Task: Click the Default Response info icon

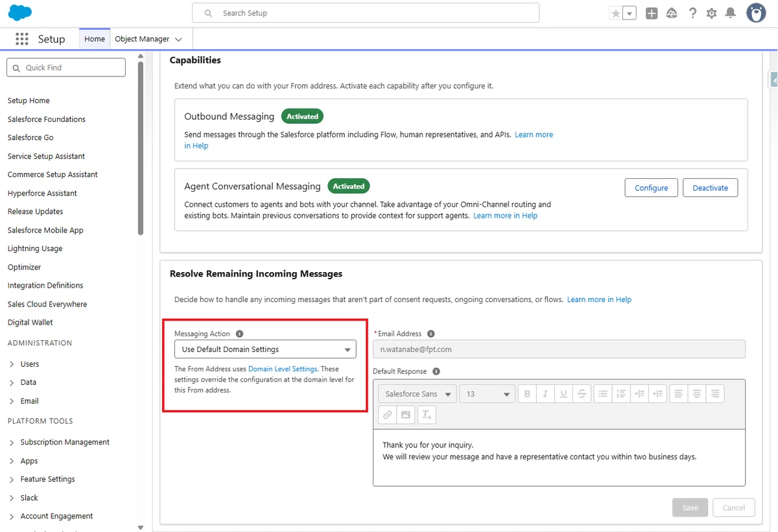Action: pyautogui.click(x=436, y=371)
